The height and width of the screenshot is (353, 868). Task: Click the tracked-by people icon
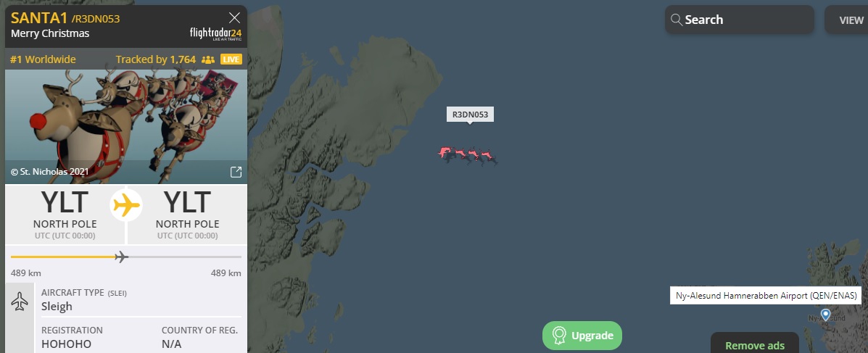click(x=208, y=59)
